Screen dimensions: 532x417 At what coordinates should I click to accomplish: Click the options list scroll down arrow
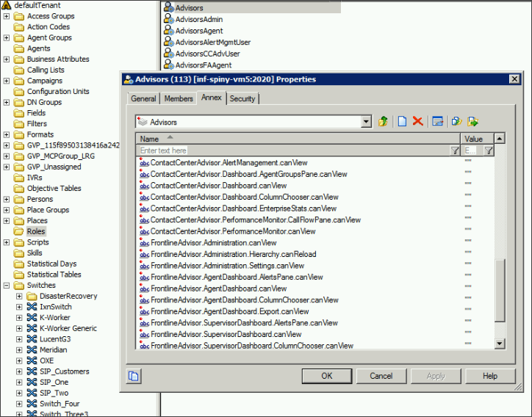tap(500, 344)
